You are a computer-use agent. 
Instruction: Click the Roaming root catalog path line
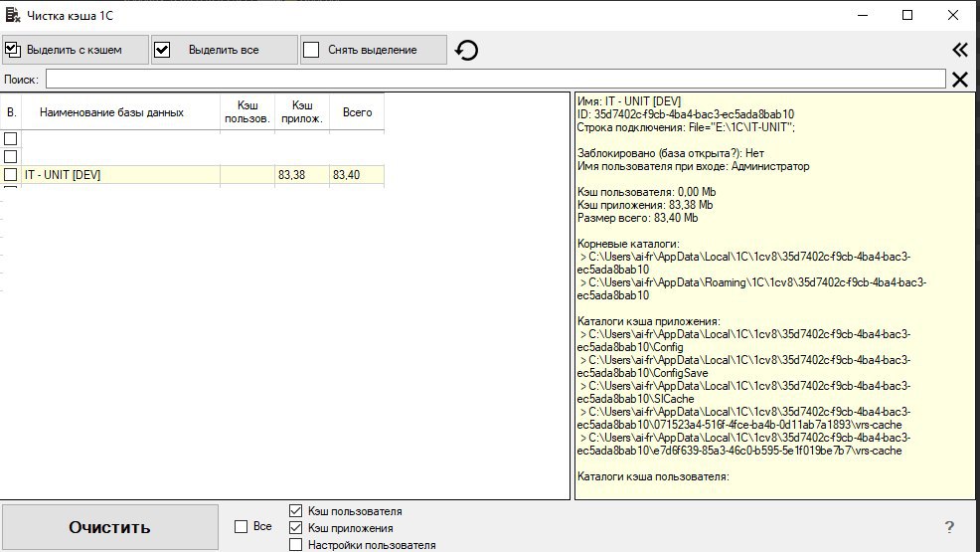pos(751,288)
